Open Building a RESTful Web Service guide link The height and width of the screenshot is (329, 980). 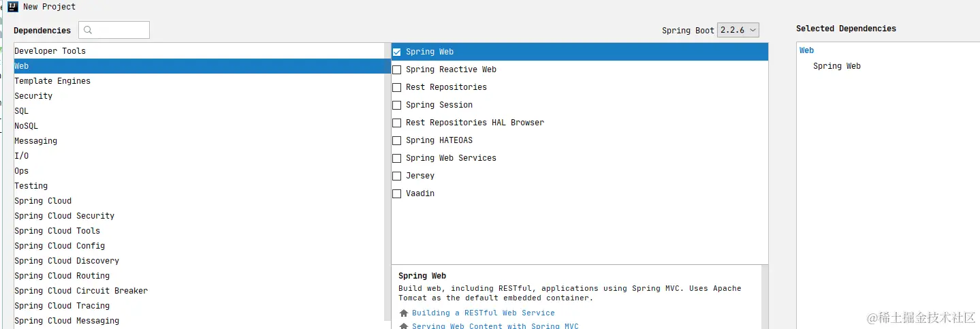(483, 313)
